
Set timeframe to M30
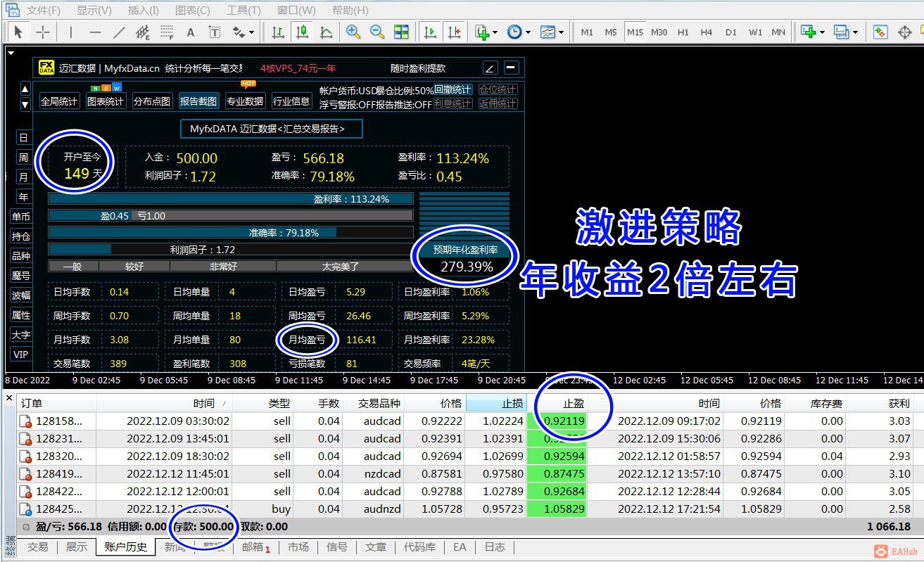659,32
